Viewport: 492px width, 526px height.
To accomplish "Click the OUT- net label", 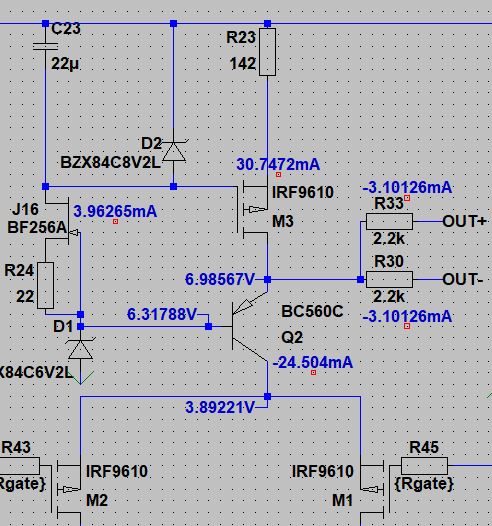I will 462,279.
